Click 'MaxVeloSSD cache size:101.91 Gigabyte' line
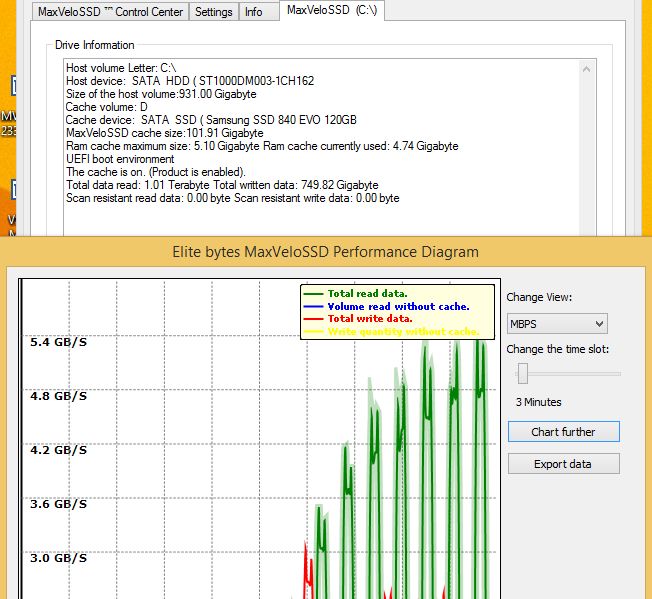This screenshot has width=652, height=599. pos(165,133)
